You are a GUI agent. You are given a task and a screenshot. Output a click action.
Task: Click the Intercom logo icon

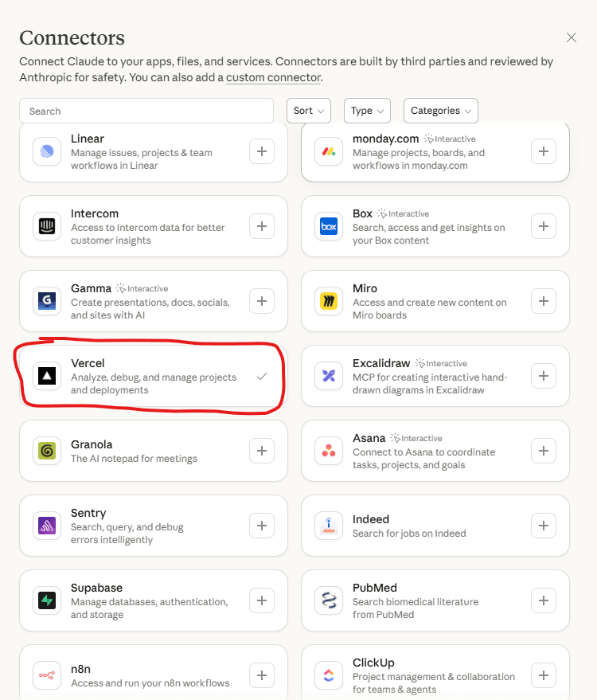click(x=47, y=226)
